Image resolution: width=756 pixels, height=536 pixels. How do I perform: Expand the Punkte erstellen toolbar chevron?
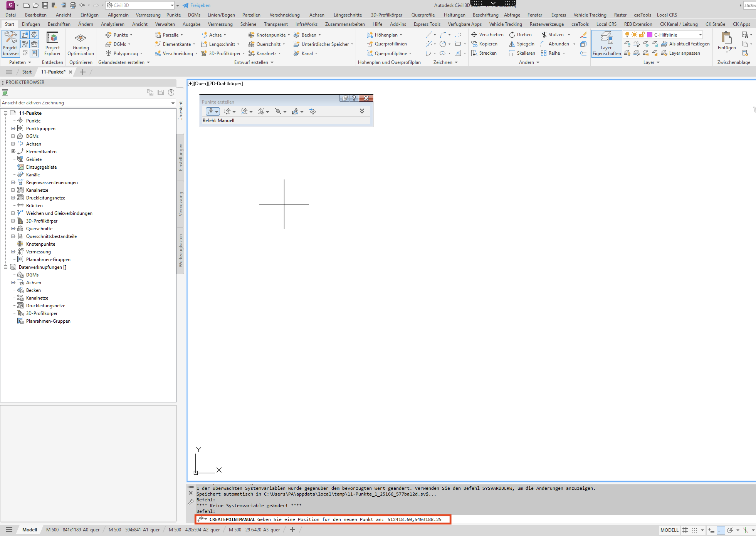coord(362,111)
